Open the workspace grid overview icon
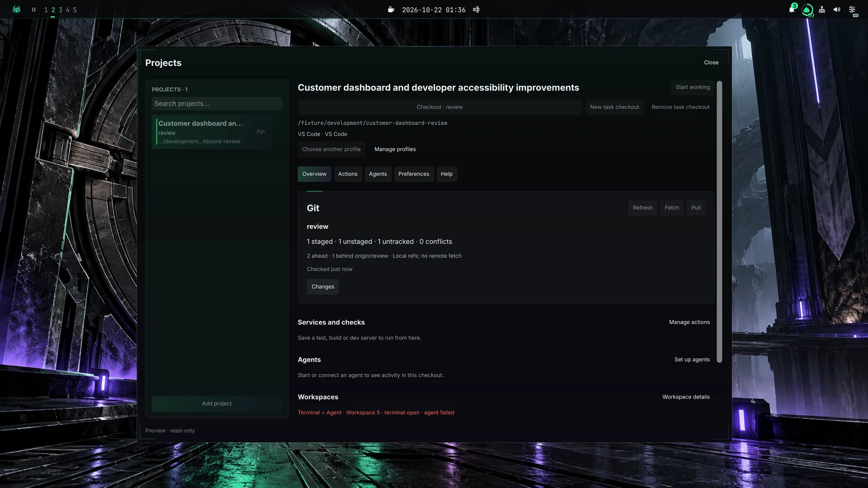 pos(33,9)
